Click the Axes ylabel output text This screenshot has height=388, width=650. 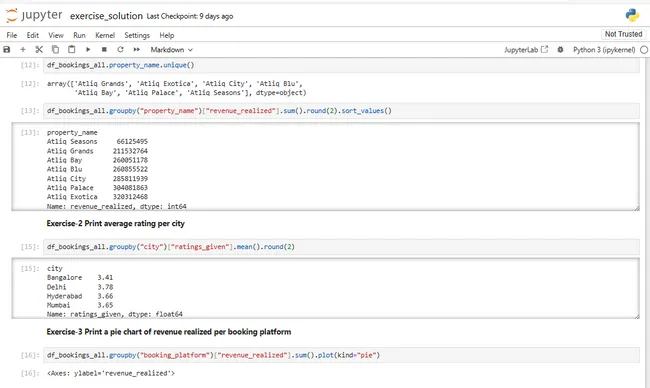111,373
